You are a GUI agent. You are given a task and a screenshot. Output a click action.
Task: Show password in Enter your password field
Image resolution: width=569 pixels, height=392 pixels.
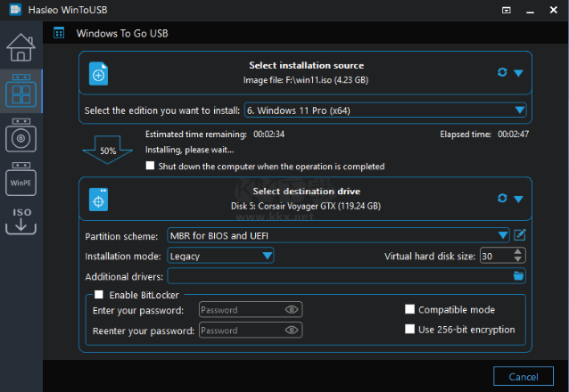tap(291, 310)
